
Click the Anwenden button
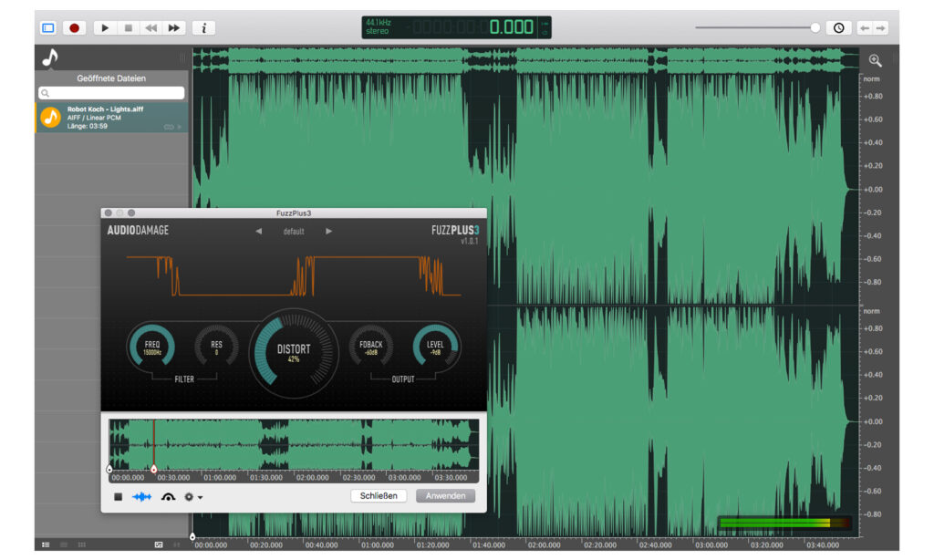point(445,495)
